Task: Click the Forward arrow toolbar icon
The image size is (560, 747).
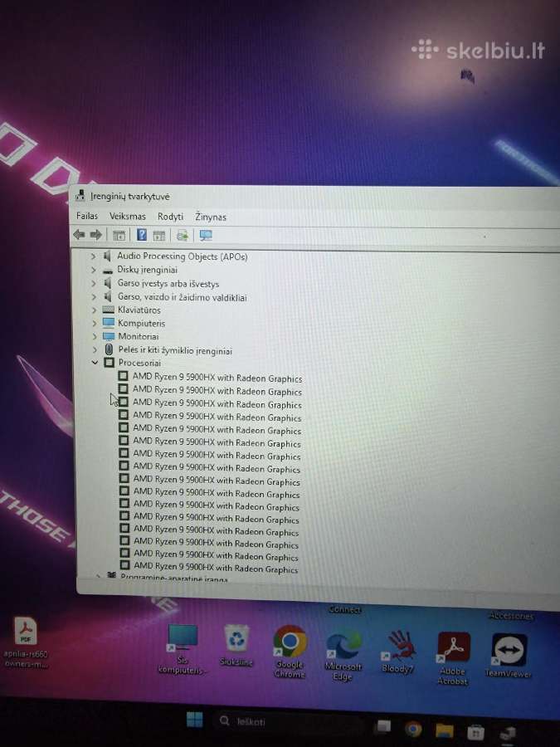Action: (95, 234)
